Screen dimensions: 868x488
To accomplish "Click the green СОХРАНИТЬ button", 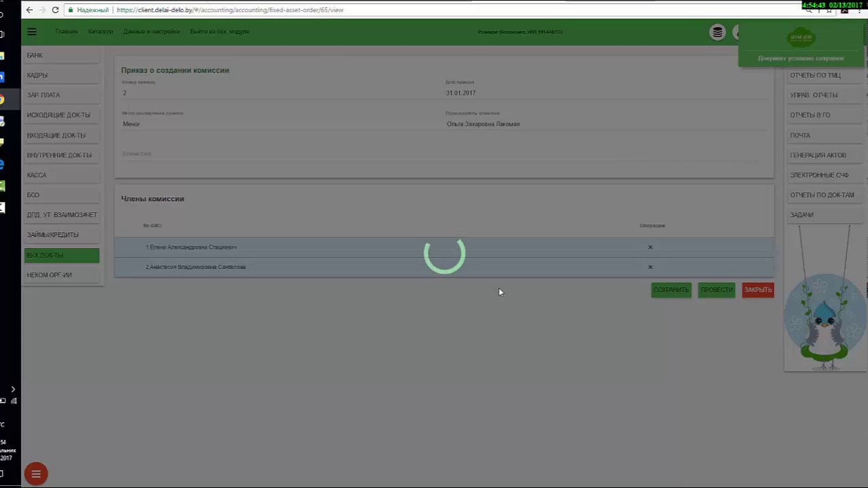I will point(671,290).
